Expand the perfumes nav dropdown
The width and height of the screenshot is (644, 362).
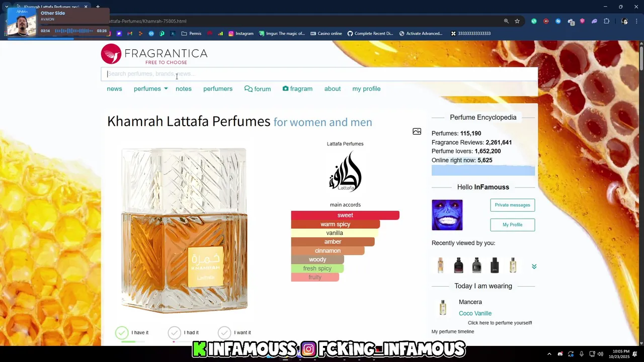[151, 88]
